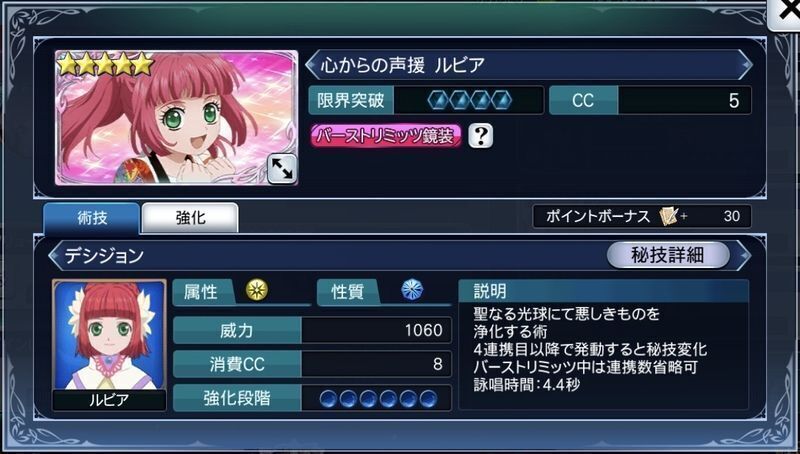This screenshot has width=800, height=454.
Task: Click the expand card artwork arrows icon
Action: click(x=282, y=168)
